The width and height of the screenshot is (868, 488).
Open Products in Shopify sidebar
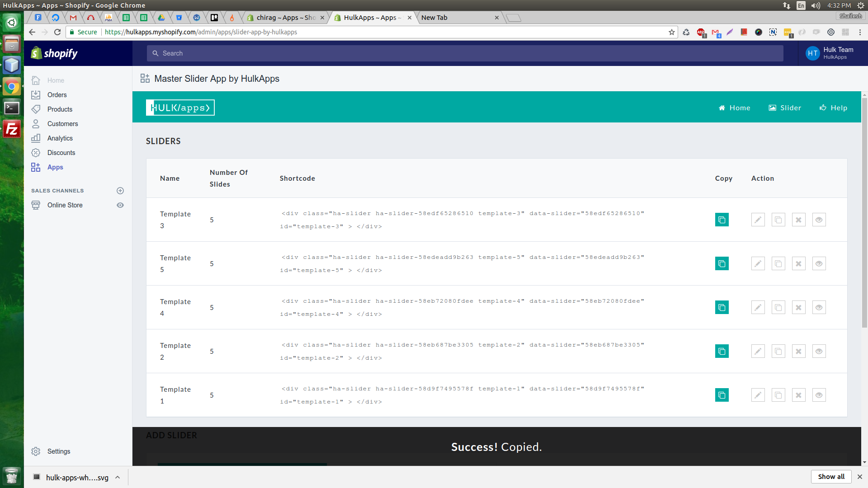[52, 109]
